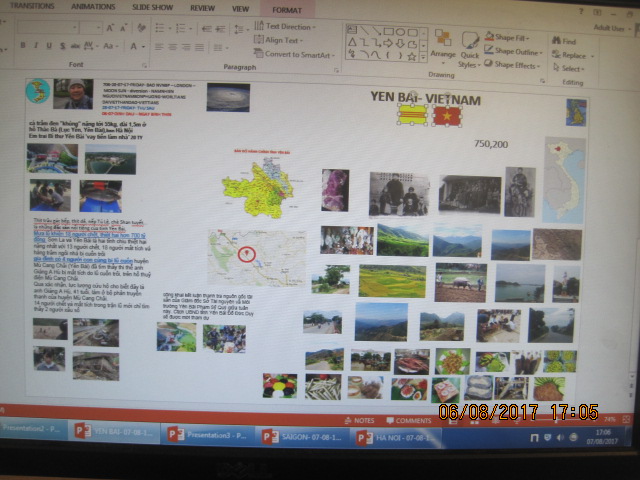Select the Triangle shape in gallery

pyautogui.click(x=352, y=42)
